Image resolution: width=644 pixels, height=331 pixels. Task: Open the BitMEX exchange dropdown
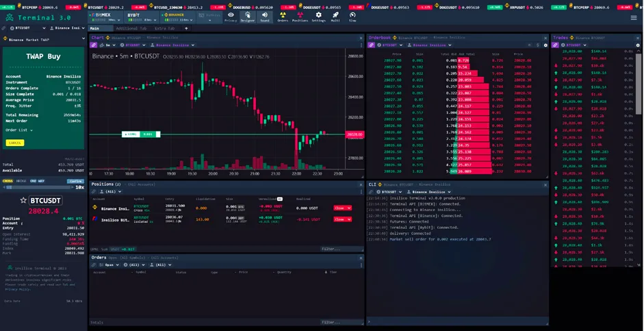tap(106, 17)
